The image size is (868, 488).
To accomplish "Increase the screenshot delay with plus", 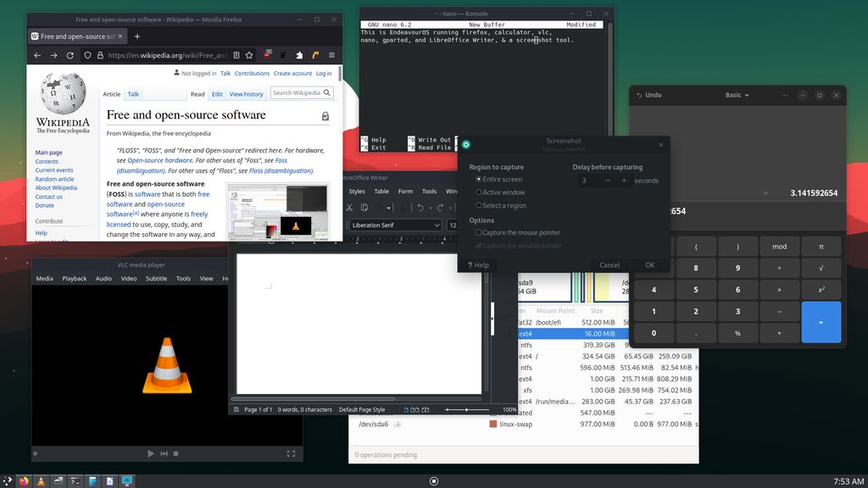I will pyautogui.click(x=624, y=181).
